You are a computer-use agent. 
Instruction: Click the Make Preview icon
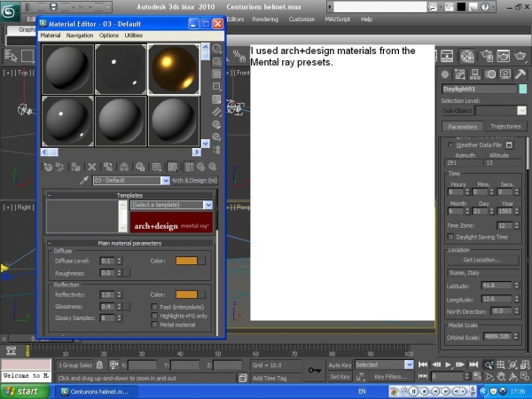(x=216, y=112)
